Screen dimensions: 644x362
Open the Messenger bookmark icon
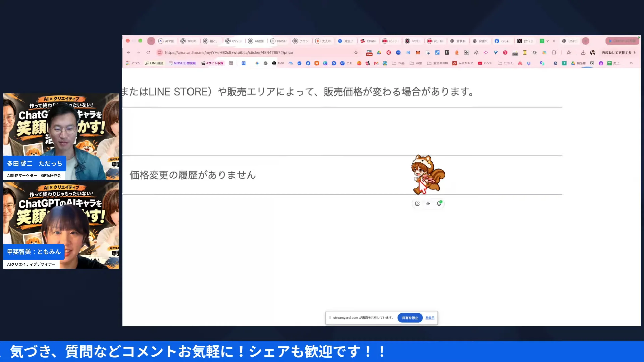click(299, 63)
